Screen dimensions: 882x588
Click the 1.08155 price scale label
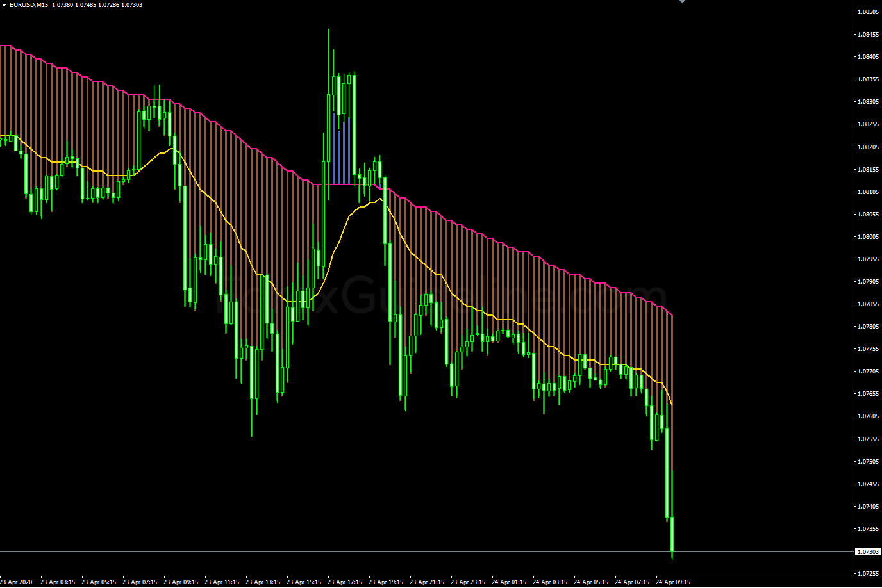pos(868,169)
